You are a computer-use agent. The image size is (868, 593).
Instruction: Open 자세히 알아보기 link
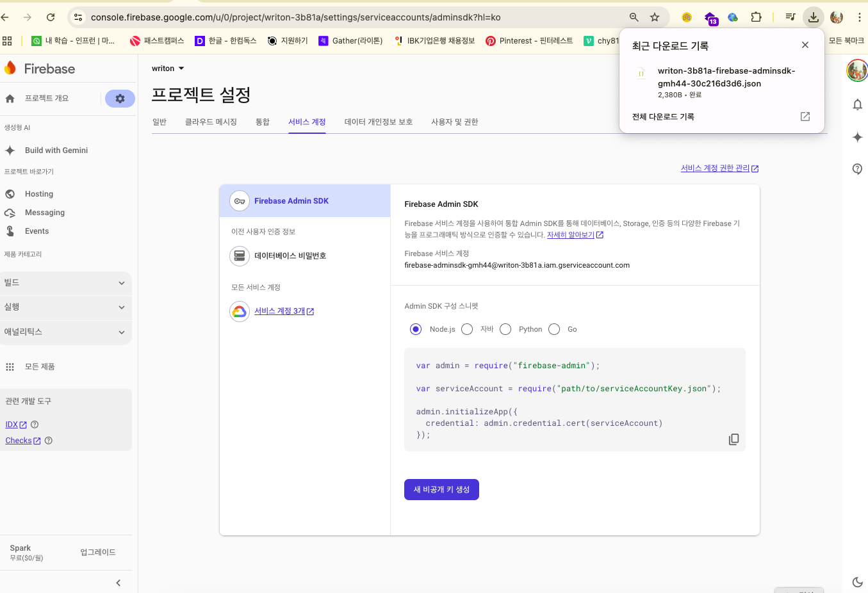[x=575, y=235]
